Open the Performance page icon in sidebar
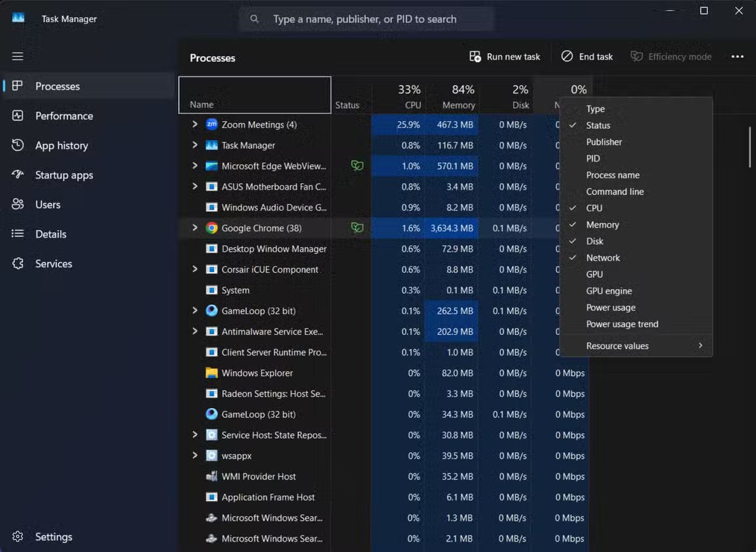 click(18, 116)
